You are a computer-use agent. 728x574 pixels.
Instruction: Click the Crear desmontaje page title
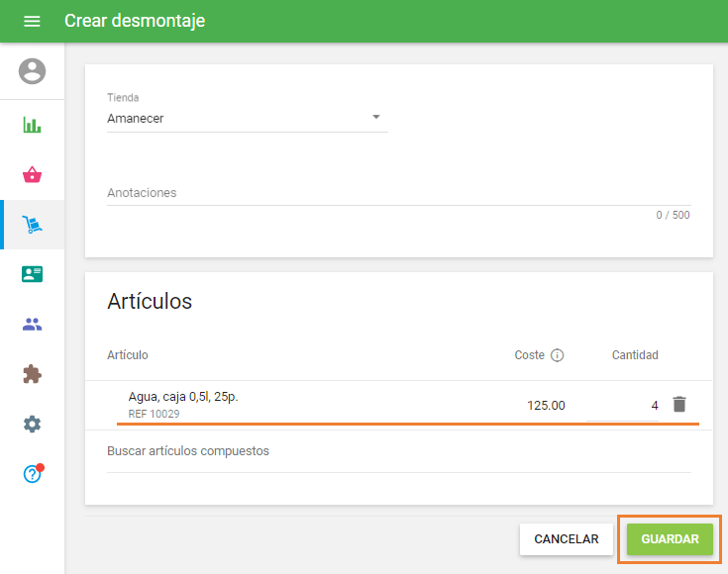coord(135,21)
